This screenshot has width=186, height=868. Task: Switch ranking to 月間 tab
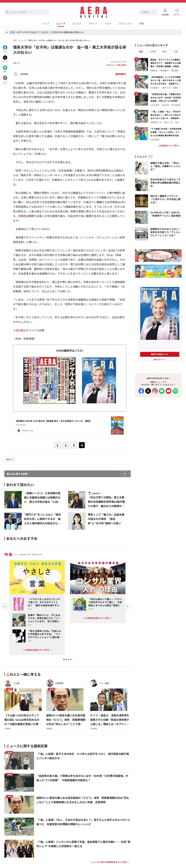pos(176,52)
